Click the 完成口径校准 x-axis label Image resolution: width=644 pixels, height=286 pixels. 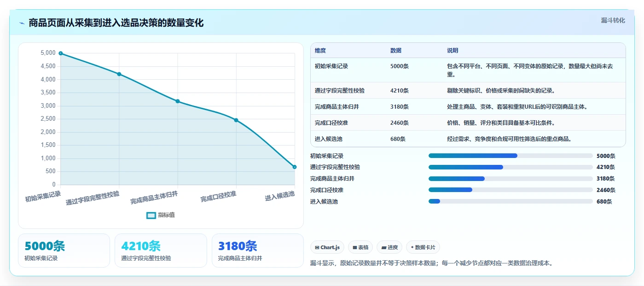[x=218, y=197]
